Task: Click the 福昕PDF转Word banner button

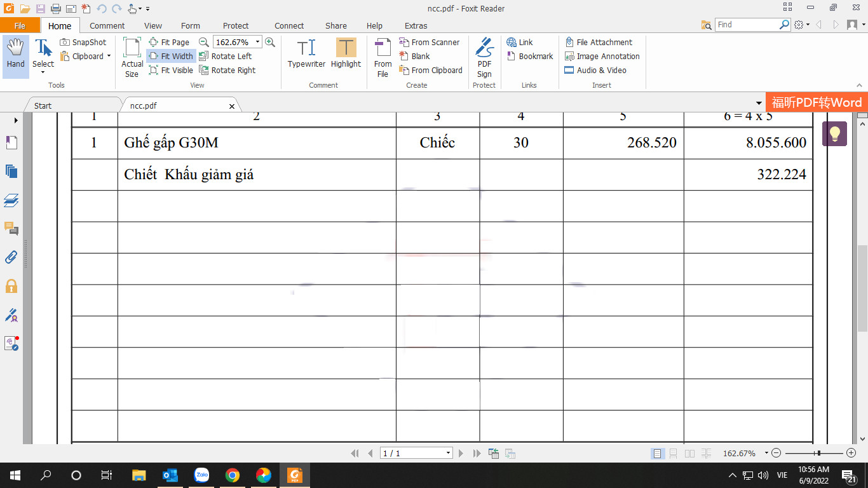Action: click(817, 103)
